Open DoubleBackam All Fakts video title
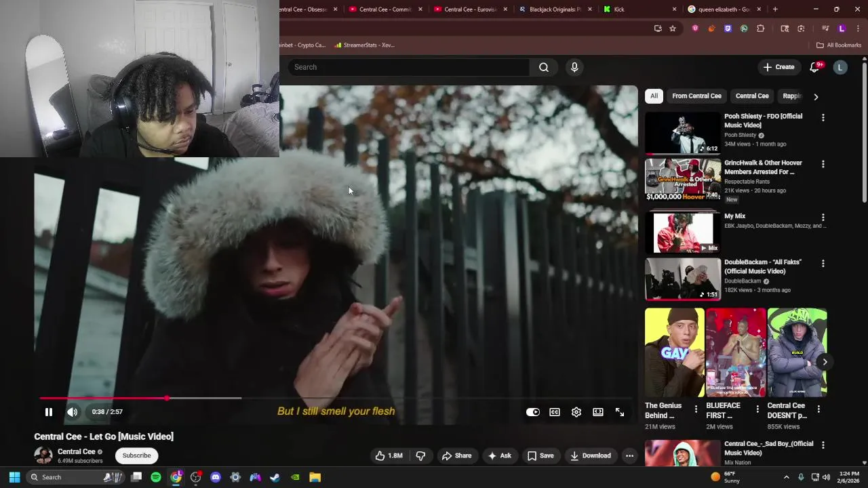868x488 pixels. click(763, 266)
